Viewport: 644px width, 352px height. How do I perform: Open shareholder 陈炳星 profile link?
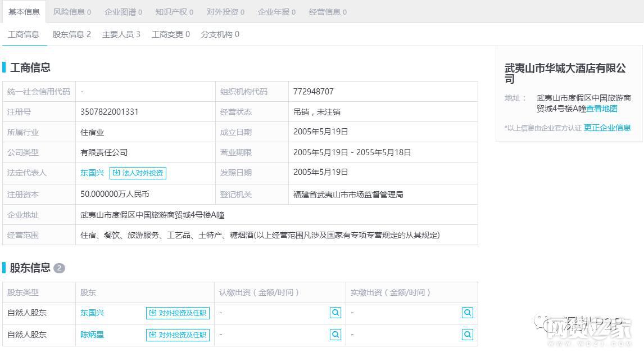pos(92,335)
